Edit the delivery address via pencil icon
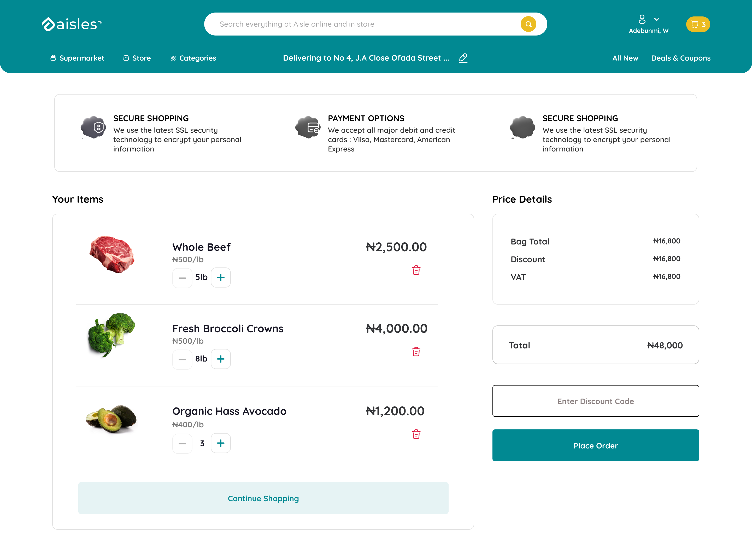The image size is (752, 560). [x=463, y=58]
